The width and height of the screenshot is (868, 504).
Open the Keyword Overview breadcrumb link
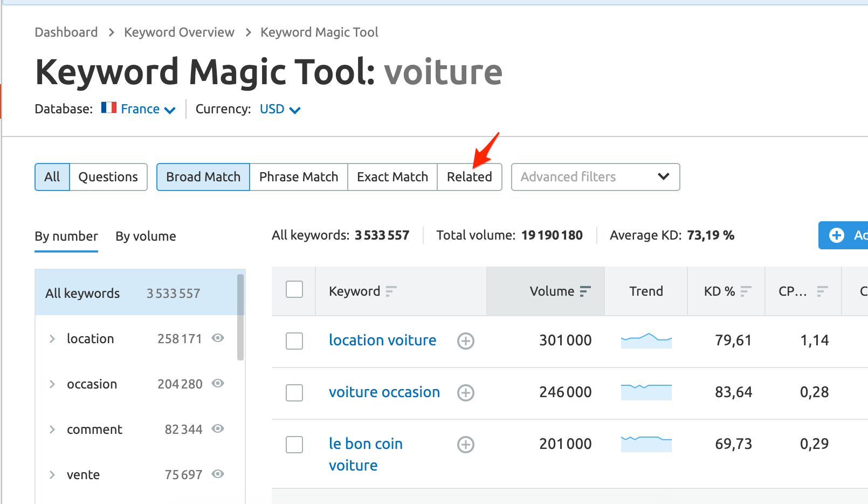[179, 32]
